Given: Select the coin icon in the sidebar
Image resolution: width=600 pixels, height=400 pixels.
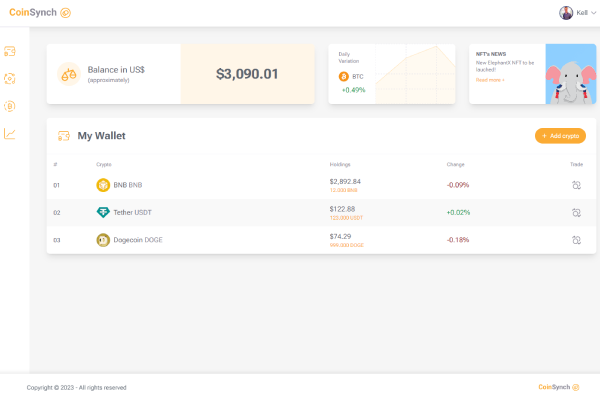Looking at the screenshot, I should pos(10,106).
